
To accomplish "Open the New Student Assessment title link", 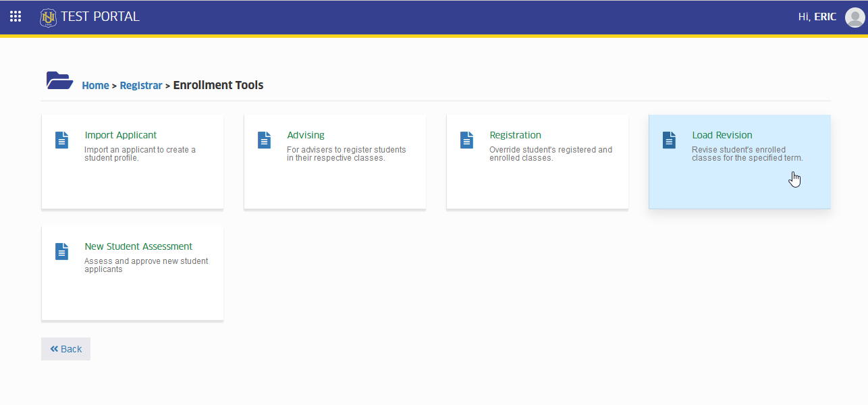I will [138, 246].
